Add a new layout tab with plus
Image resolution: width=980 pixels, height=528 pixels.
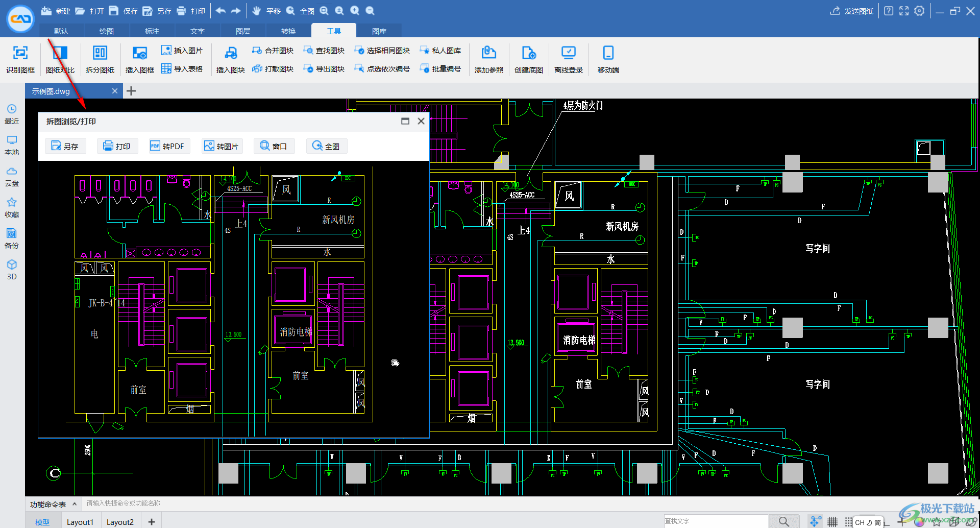151,522
